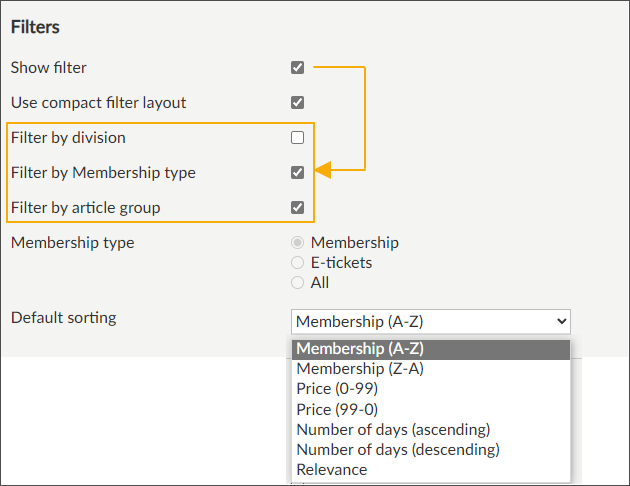Viewport: 630px width, 486px height.
Task: Choose the E-tickets radio option
Action: [x=297, y=263]
